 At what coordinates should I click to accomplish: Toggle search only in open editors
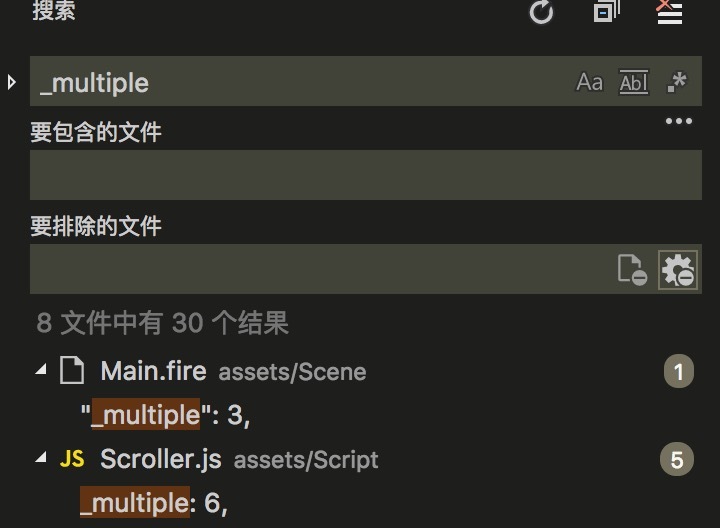click(632, 270)
